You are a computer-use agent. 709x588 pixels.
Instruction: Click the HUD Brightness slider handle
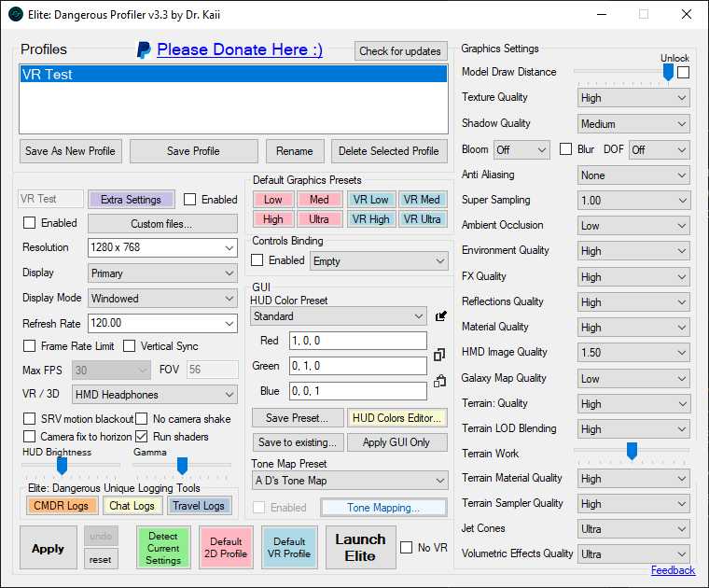coord(62,466)
